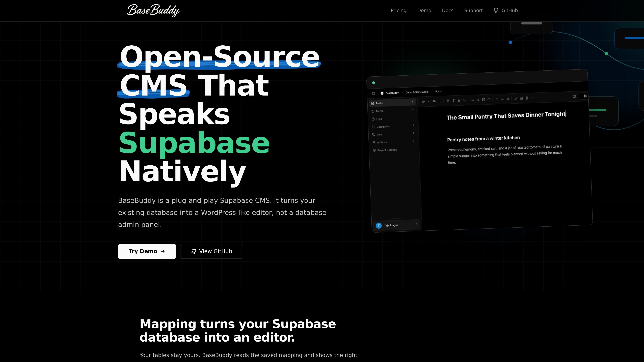
Task: Insert a code block
Action: 489,99
